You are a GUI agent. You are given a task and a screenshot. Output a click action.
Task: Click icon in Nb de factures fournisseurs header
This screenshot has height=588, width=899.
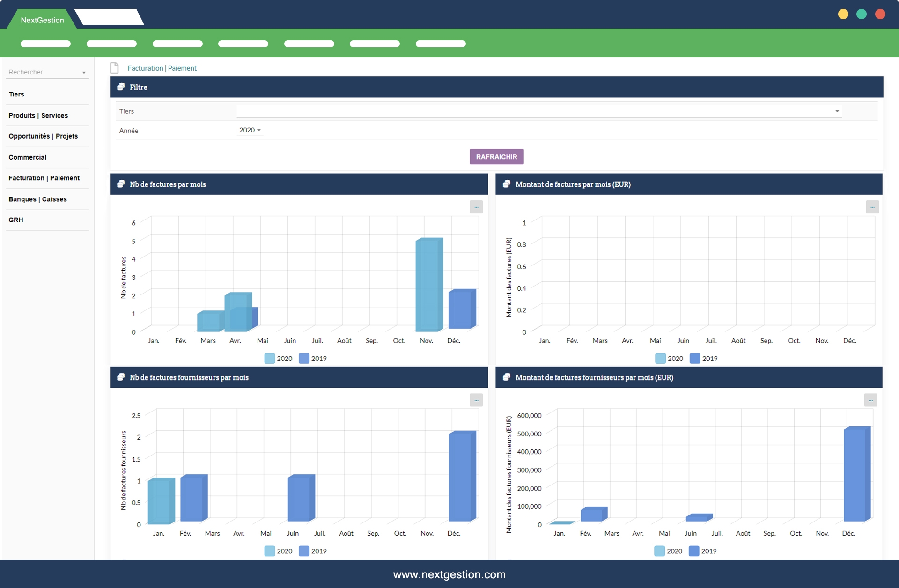121,377
